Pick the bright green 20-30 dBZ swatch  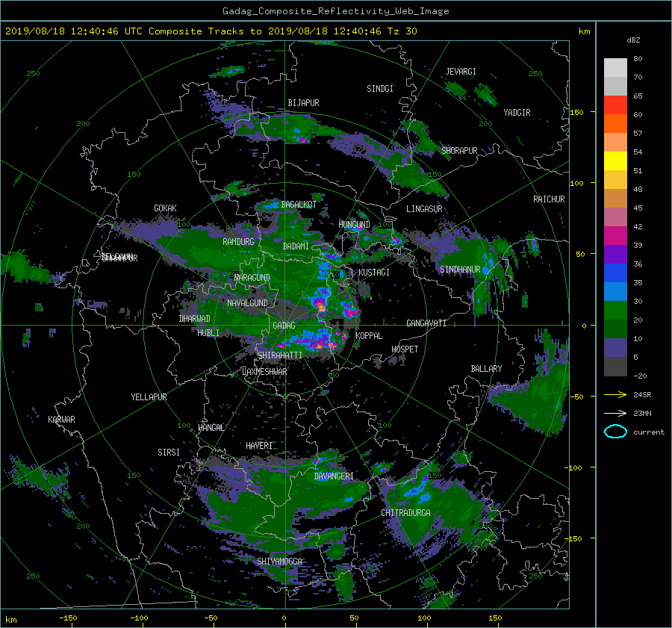click(x=615, y=311)
